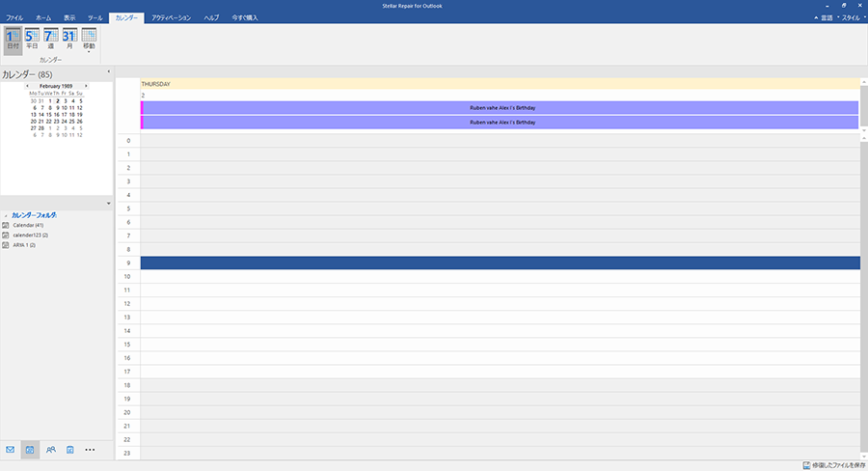Show more navigation options (three dots)
Screen dimensions: 868x471
pyautogui.click(x=91, y=449)
